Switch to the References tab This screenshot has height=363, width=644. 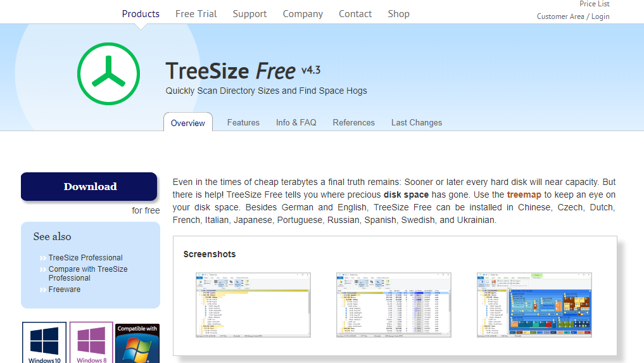click(353, 122)
